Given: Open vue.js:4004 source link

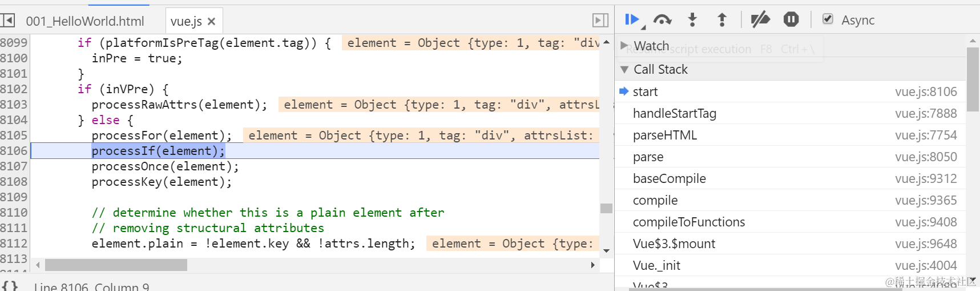Looking at the screenshot, I should (x=926, y=265).
